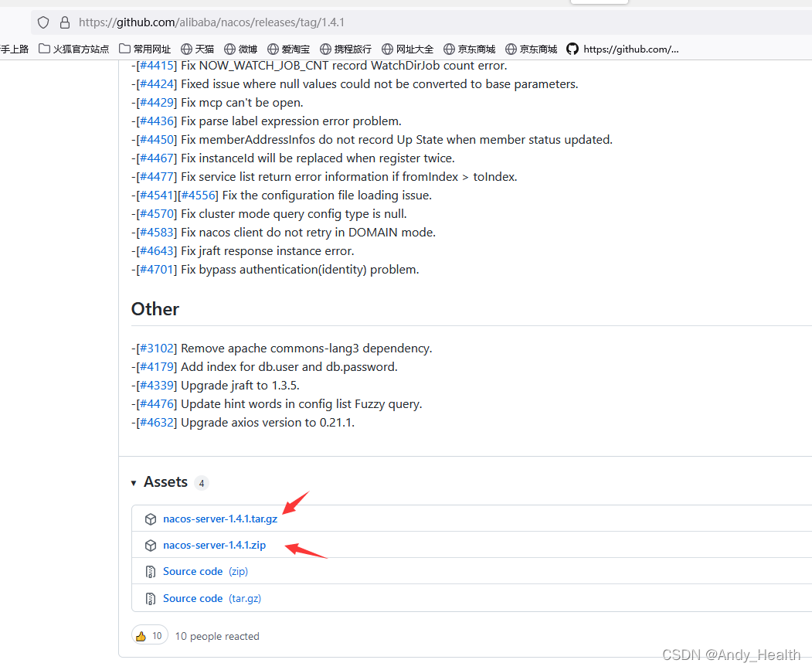This screenshot has width=812, height=670.
Task: Open issue link #4556
Action: (x=199, y=196)
